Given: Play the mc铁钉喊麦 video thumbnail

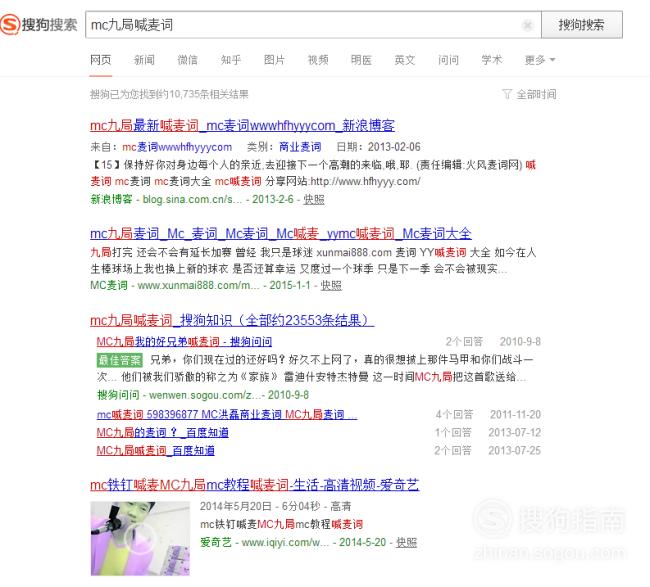Looking at the screenshot, I should click(x=140, y=538).
